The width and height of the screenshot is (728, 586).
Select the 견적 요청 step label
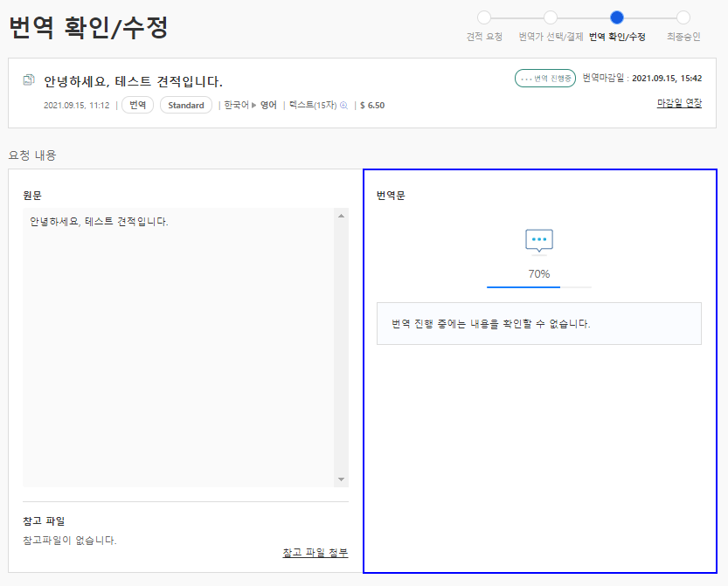pos(484,37)
